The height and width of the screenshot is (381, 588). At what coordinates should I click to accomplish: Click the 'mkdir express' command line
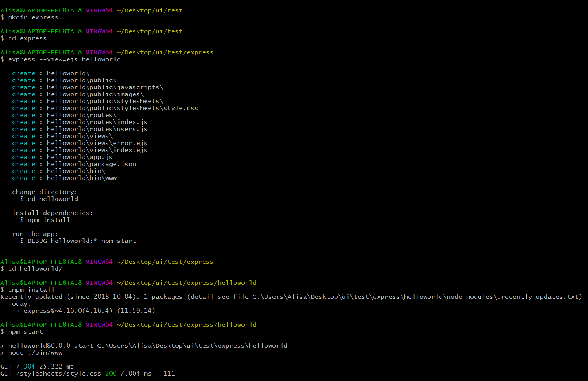click(29, 17)
